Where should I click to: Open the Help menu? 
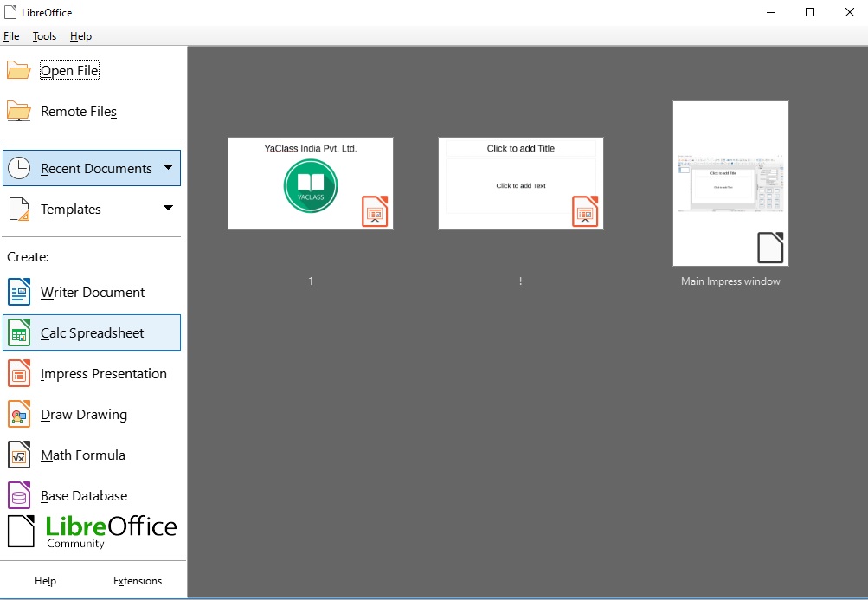(x=80, y=36)
